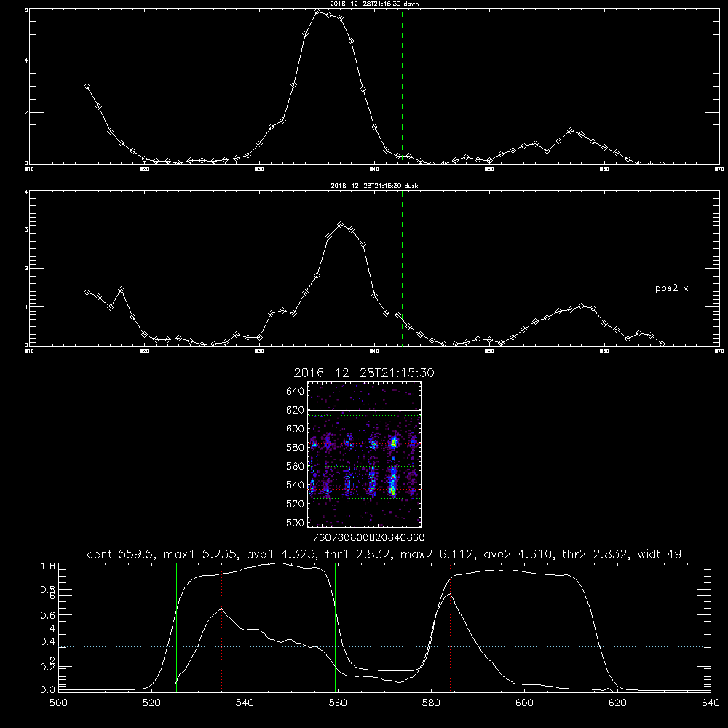The image size is (728, 728).
Task: Click the "ave2 4.610" statistic
Action: [x=518, y=554]
